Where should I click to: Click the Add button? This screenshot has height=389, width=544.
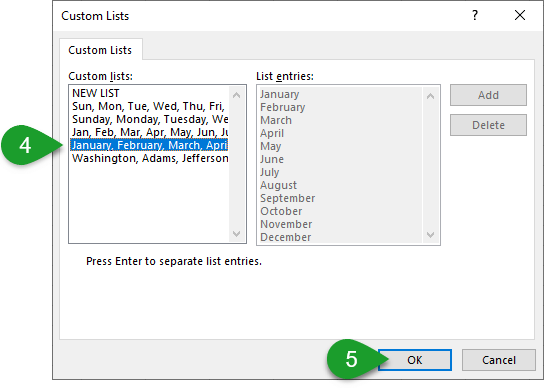(488, 95)
